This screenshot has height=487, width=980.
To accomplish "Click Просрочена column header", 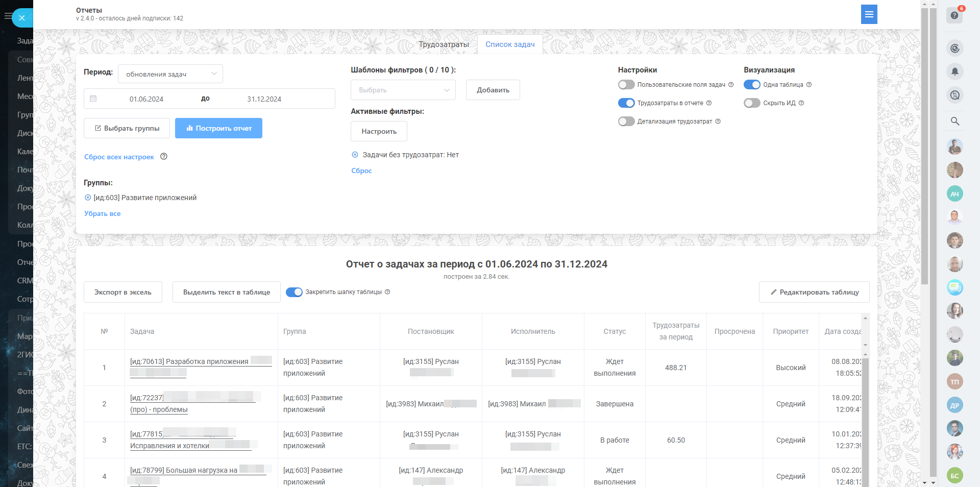I will click(734, 331).
